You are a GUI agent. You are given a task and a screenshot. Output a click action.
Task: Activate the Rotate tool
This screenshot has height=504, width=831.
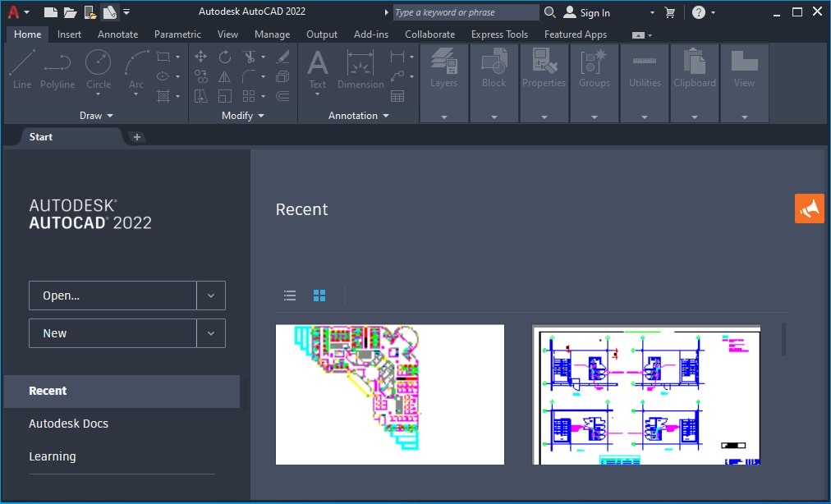pos(225,56)
